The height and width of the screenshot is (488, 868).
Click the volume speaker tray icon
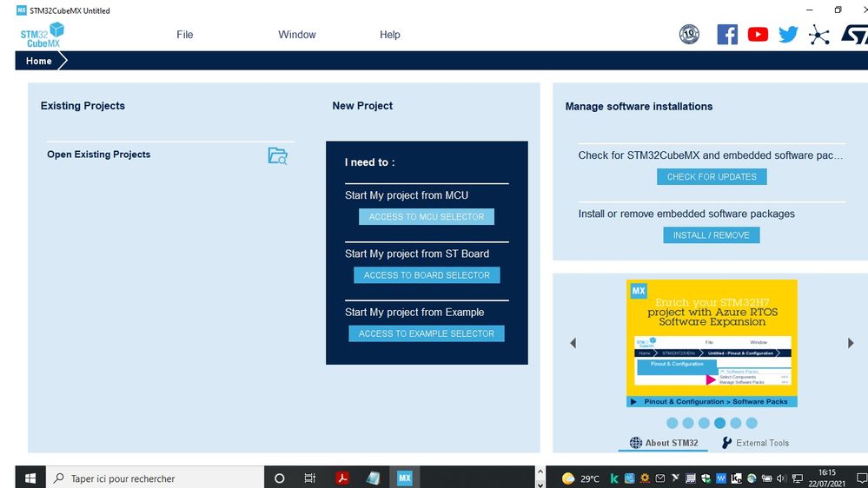782,478
